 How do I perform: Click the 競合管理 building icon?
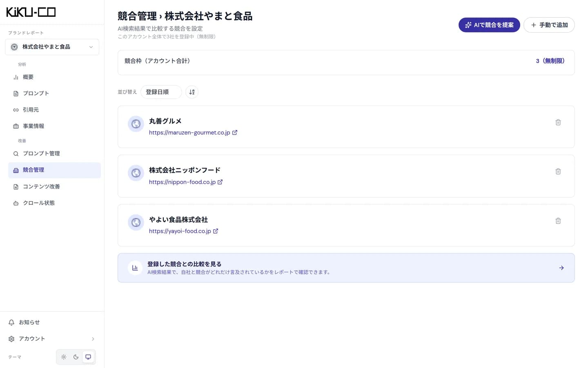16,170
